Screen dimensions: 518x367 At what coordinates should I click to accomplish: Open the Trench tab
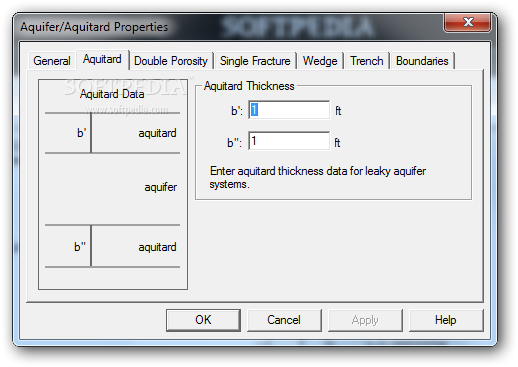[367, 61]
